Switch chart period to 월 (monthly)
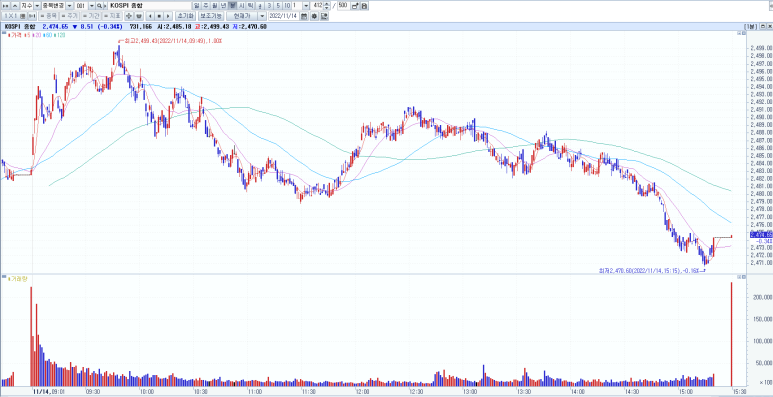 click(x=214, y=6)
